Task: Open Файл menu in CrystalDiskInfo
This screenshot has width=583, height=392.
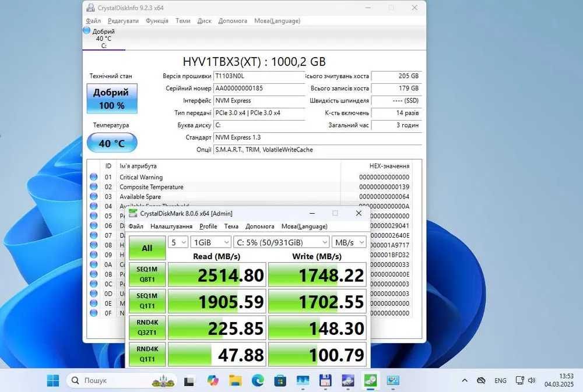Action: (93, 21)
